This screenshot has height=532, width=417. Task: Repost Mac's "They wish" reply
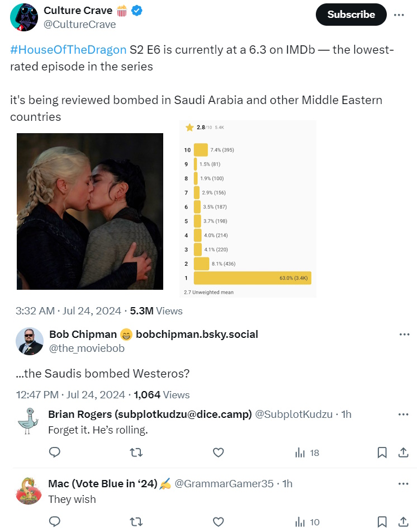tap(135, 522)
